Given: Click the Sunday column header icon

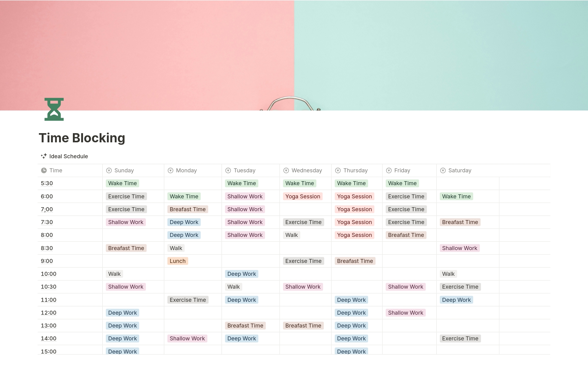Looking at the screenshot, I should click(109, 170).
